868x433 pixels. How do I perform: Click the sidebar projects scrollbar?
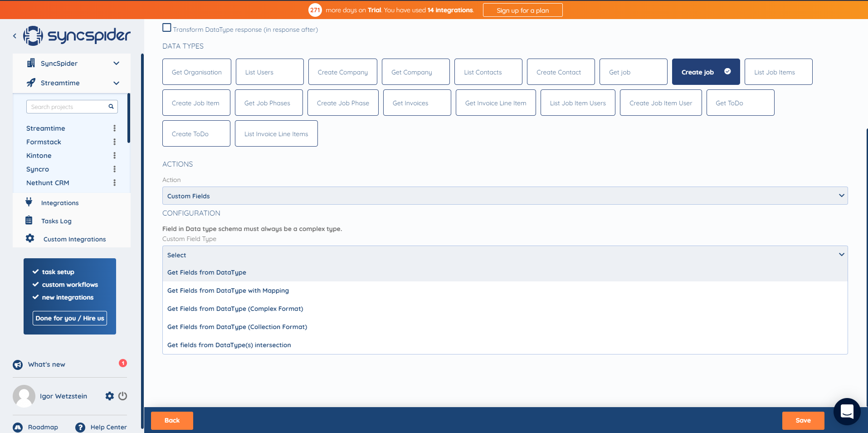tap(129, 118)
